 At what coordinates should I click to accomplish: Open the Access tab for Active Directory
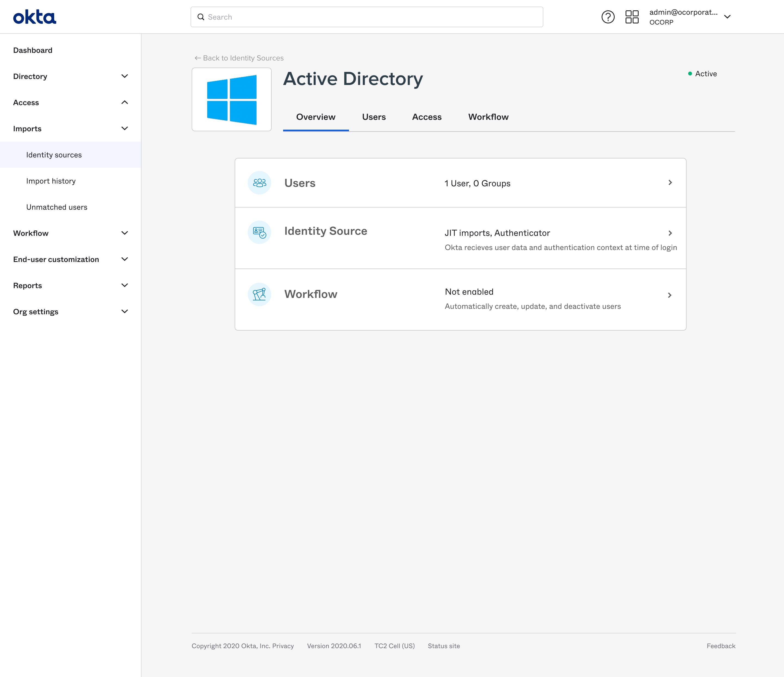pyautogui.click(x=426, y=117)
